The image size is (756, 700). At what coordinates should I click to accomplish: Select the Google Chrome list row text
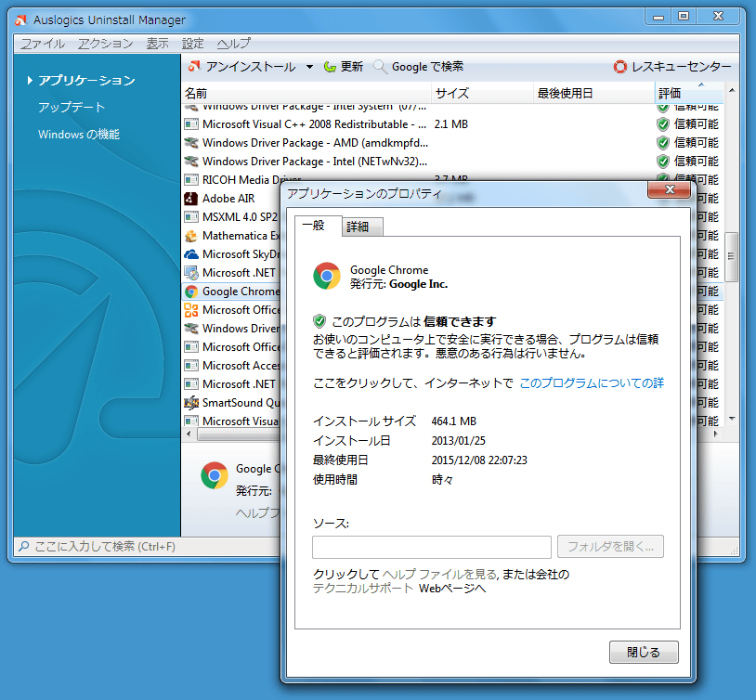pos(241,292)
